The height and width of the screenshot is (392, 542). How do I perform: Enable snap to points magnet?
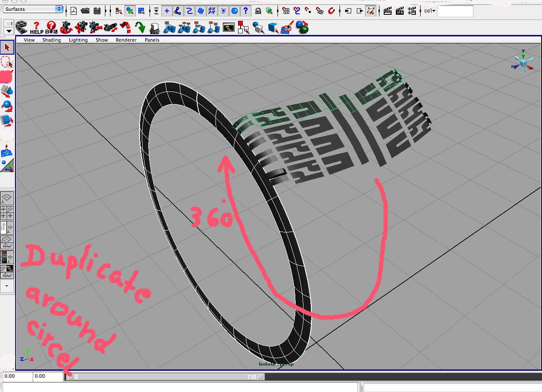(308, 11)
